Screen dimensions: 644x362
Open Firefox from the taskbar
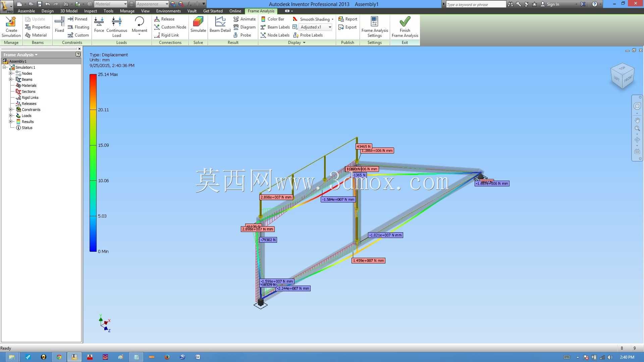[167, 357]
